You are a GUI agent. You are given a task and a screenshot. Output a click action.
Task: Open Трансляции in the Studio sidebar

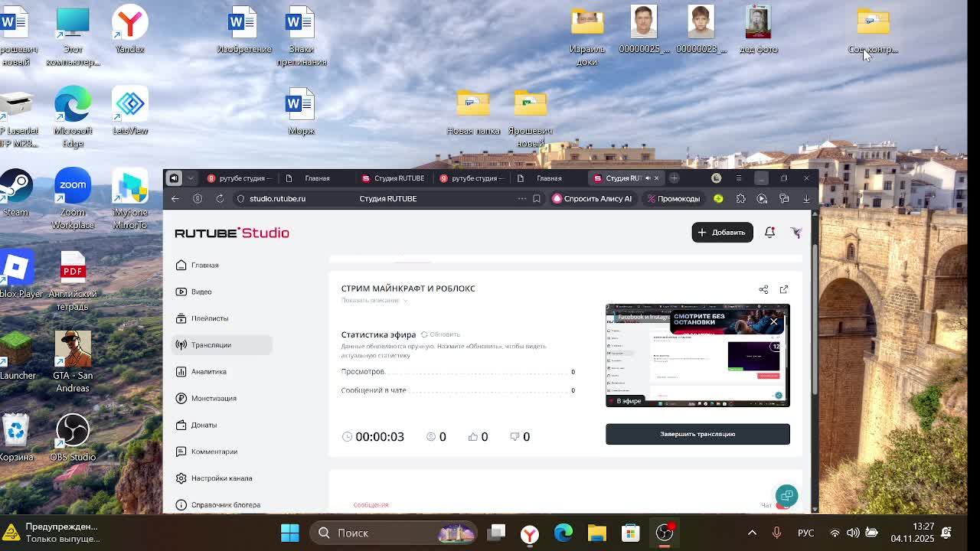pos(222,345)
